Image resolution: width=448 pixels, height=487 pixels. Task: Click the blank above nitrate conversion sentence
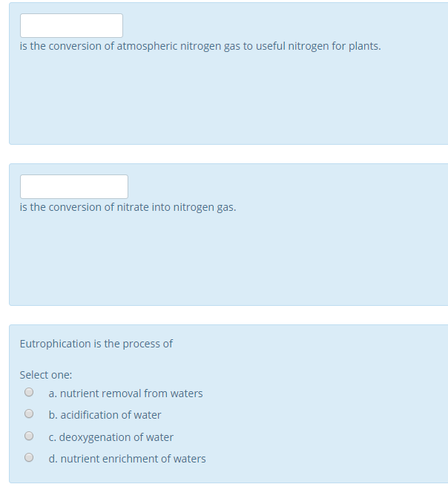[x=73, y=186]
